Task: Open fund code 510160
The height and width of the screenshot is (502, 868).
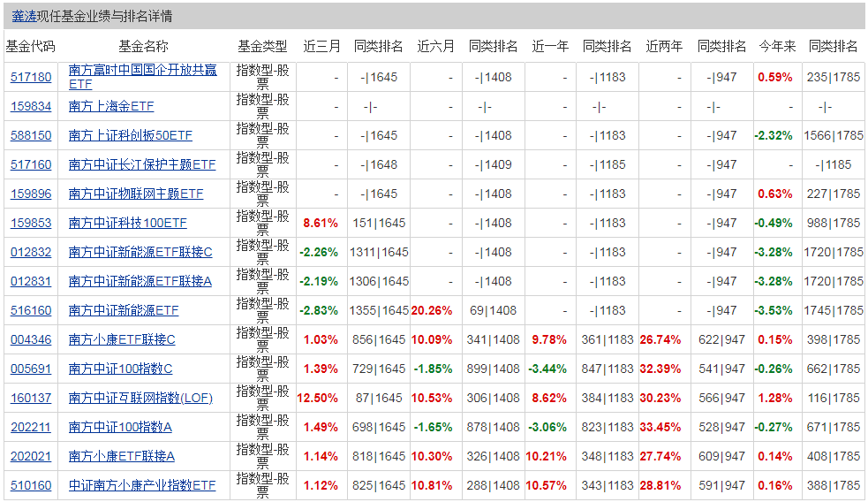Action: pos(31,485)
